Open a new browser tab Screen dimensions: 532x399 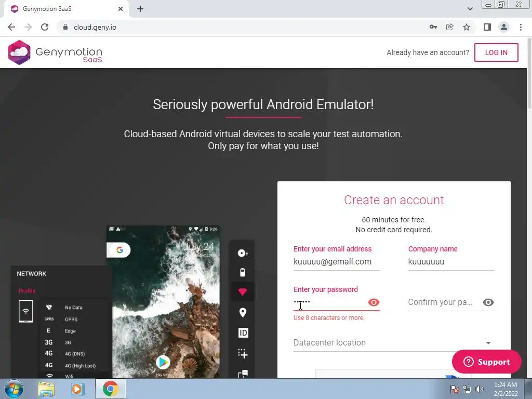pos(140,9)
